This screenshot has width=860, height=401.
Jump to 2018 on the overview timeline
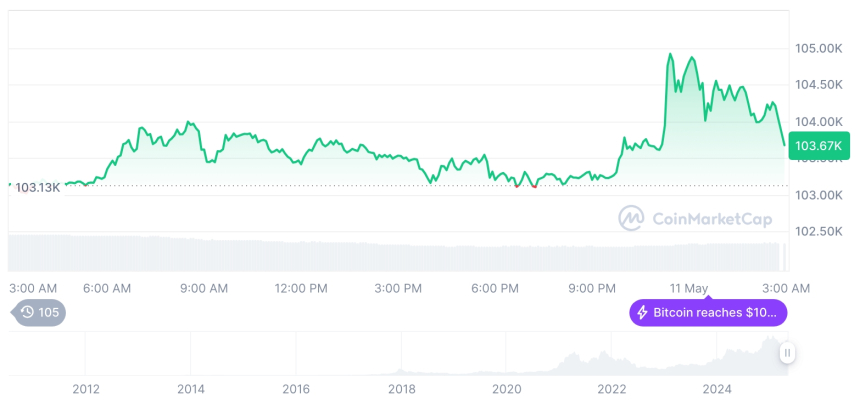[401, 389]
